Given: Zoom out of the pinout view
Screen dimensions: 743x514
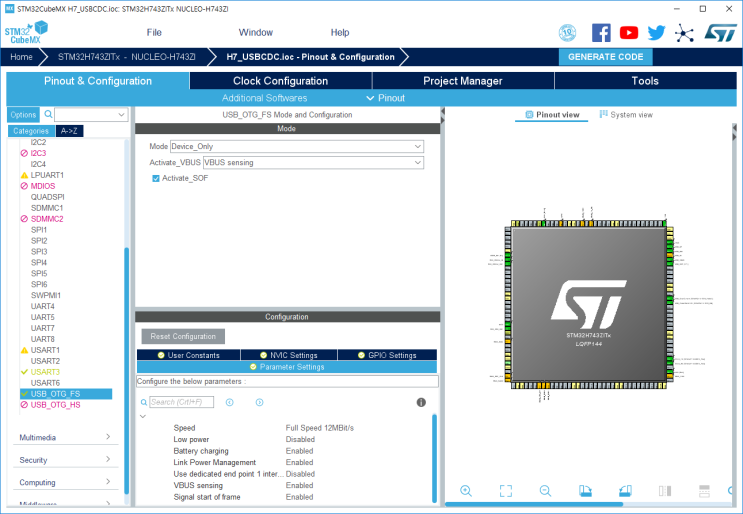Looking at the screenshot, I should (x=545, y=491).
